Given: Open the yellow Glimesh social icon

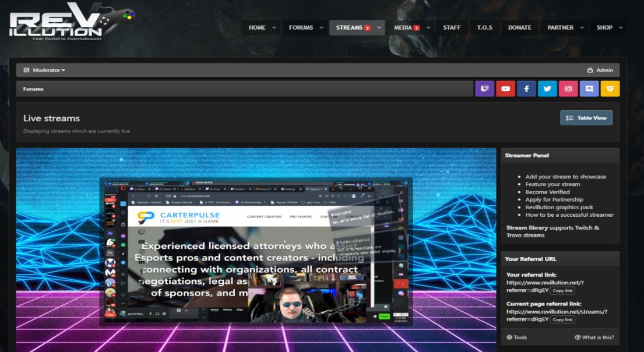Looking at the screenshot, I should pyautogui.click(x=610, y=89).
